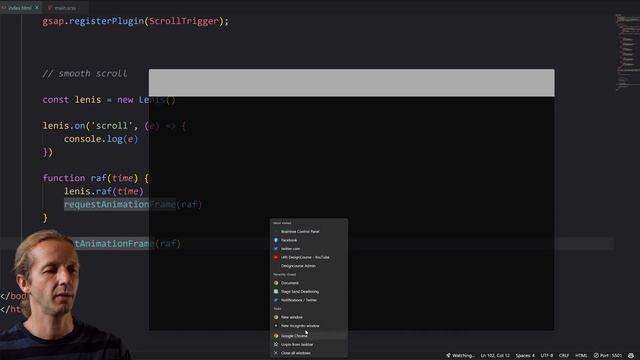Click the CRLF end-of-line indicator
This screenshot has height=360, width=640.
point(564,356)
